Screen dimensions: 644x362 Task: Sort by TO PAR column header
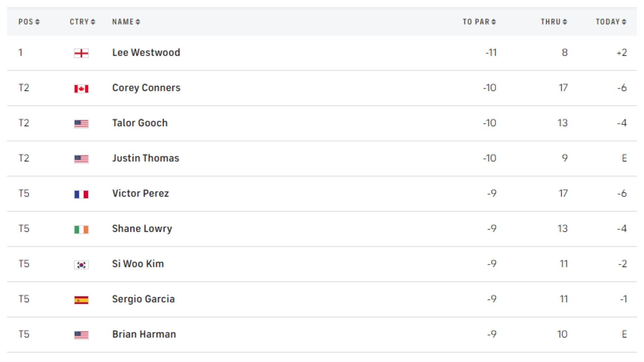tap(479, 22)
